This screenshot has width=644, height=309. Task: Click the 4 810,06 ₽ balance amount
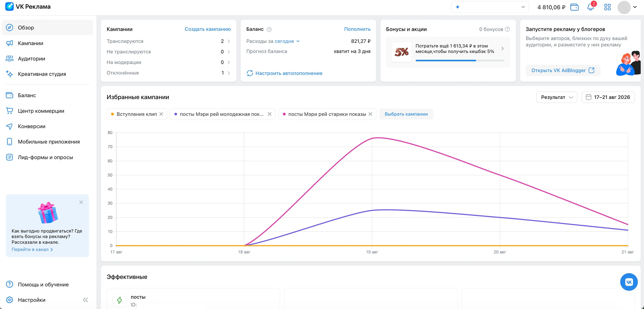[551, 7]
